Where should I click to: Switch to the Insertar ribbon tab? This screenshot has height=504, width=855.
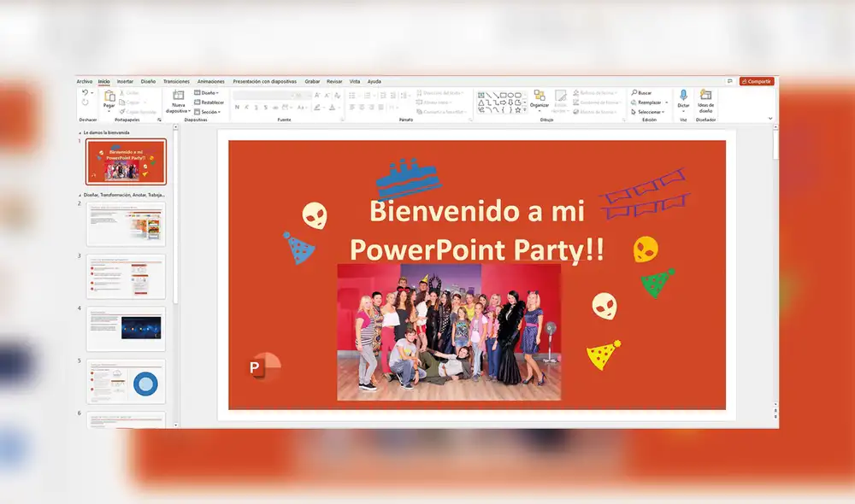click(x=124, y=81)
